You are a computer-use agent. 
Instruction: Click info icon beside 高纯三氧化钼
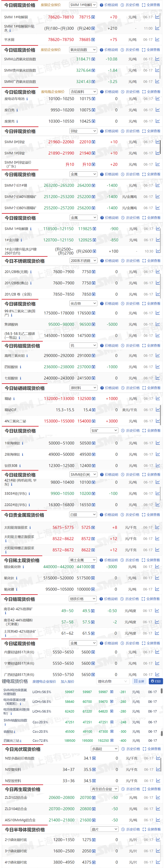click(x=27, y=355)
